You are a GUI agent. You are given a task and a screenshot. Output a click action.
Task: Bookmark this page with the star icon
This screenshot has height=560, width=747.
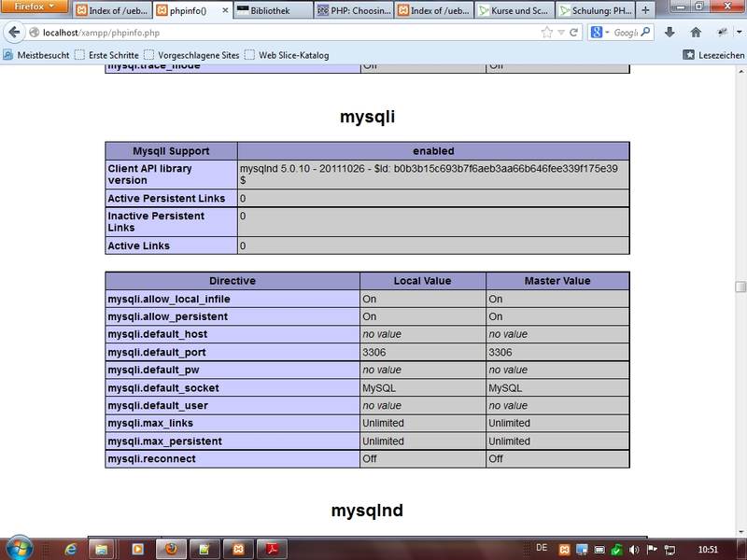coord(547,33)
